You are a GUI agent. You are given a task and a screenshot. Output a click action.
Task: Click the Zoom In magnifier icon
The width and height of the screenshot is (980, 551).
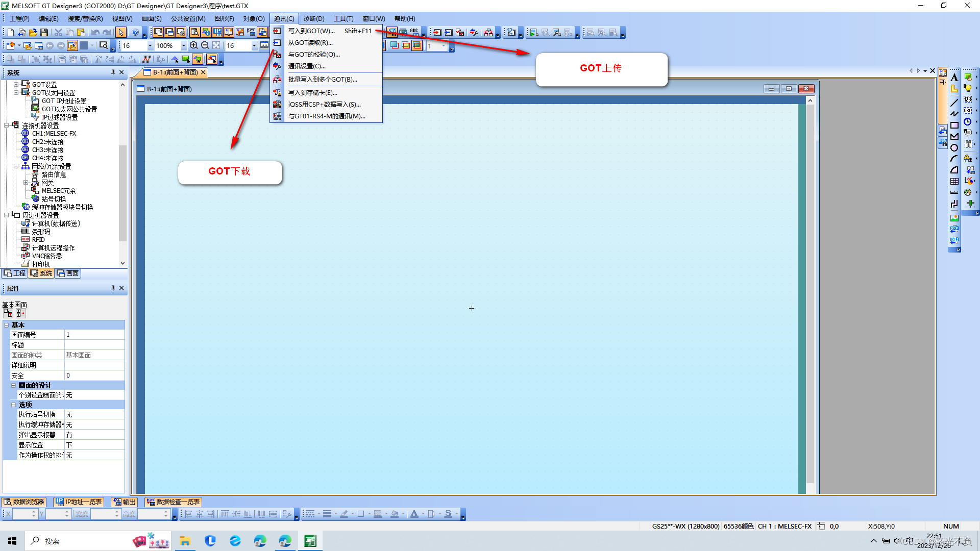(x=193, y=45)
